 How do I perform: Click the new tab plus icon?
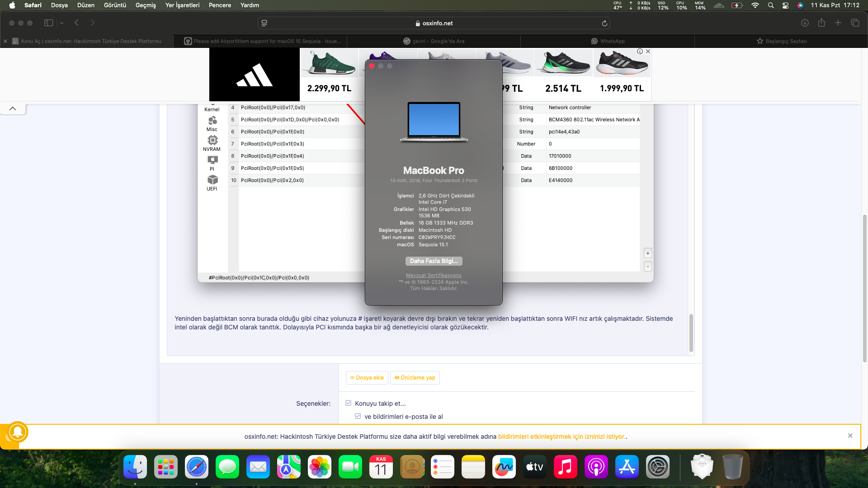point(838,23)
